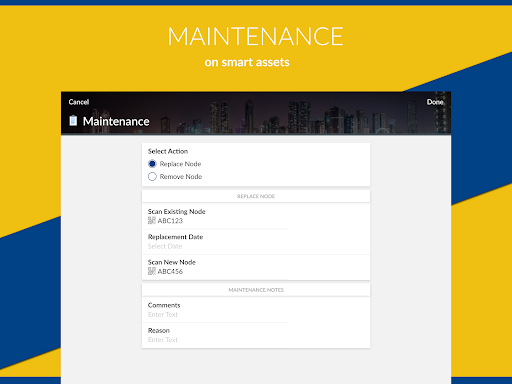Click the Replacement Date label
Screen dimensions: 512x384
click(x=175, y=237)
